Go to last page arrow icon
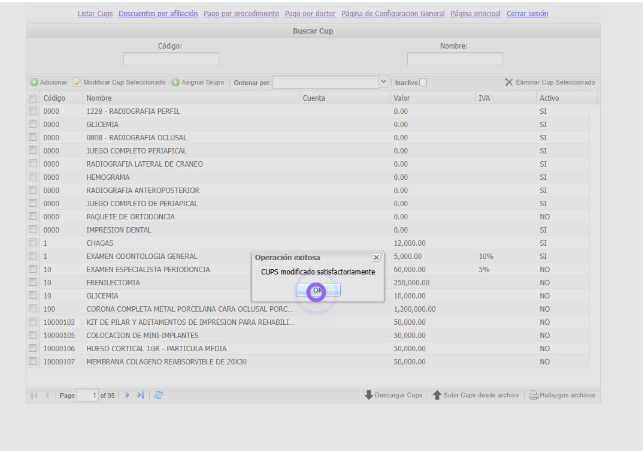Screen dimensions: 643x451 pos(141,395)
